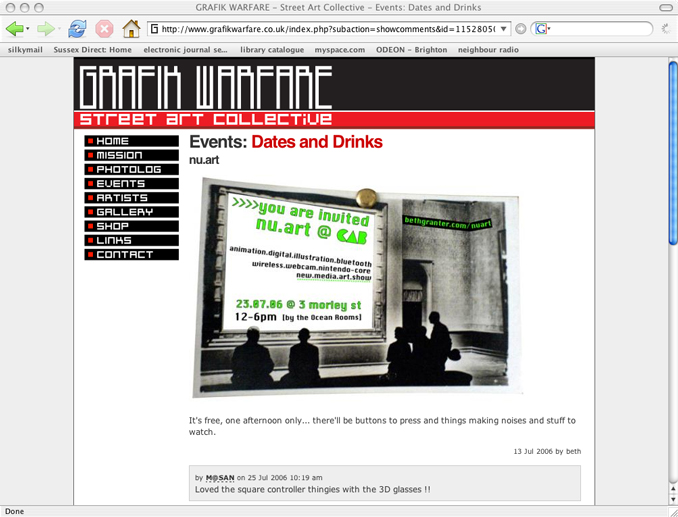Select GALLERY in the site navigation

(131, 212)
